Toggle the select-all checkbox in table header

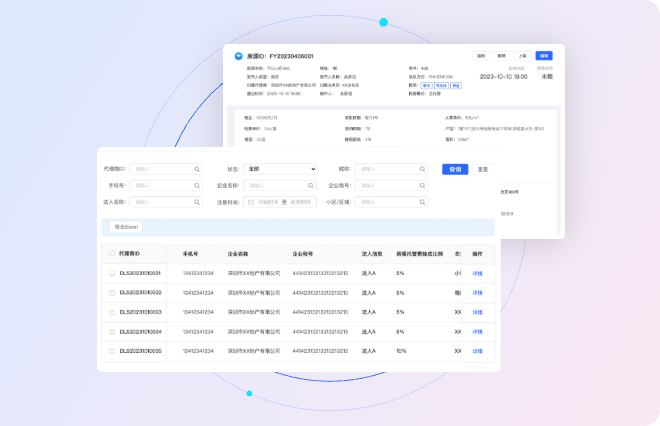(111, 254)
